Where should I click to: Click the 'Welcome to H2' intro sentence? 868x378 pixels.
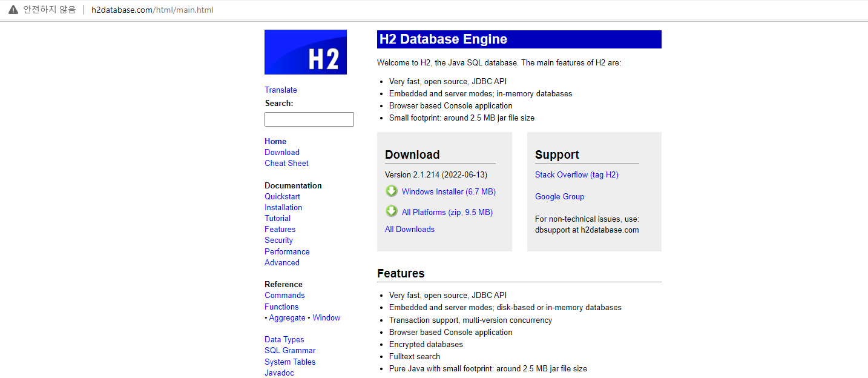tap(499, 62)
